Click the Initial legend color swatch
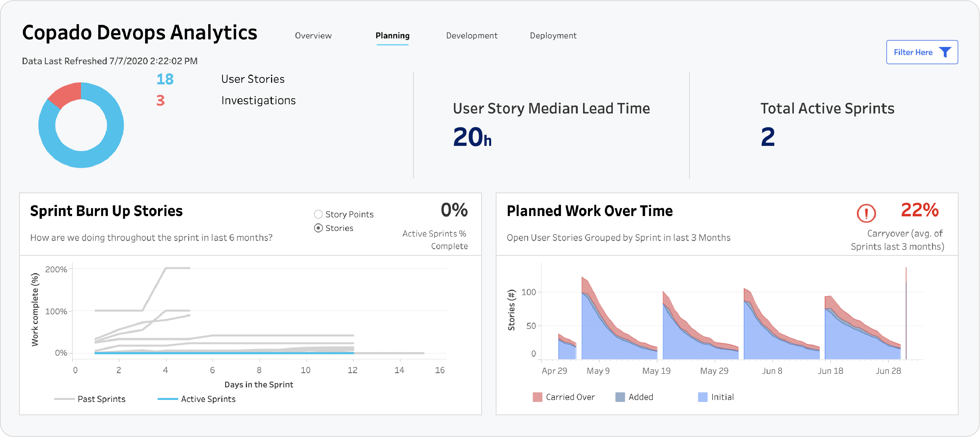 [x=703, y=397]
